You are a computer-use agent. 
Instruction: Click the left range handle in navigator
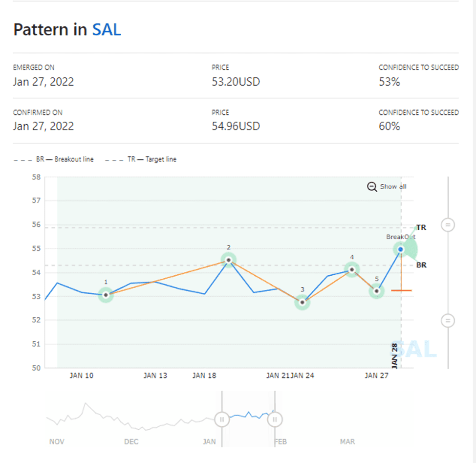(222, 419)
